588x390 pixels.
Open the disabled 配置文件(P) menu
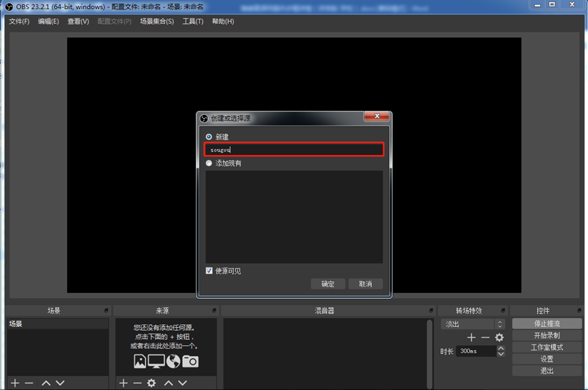point(114,21)
